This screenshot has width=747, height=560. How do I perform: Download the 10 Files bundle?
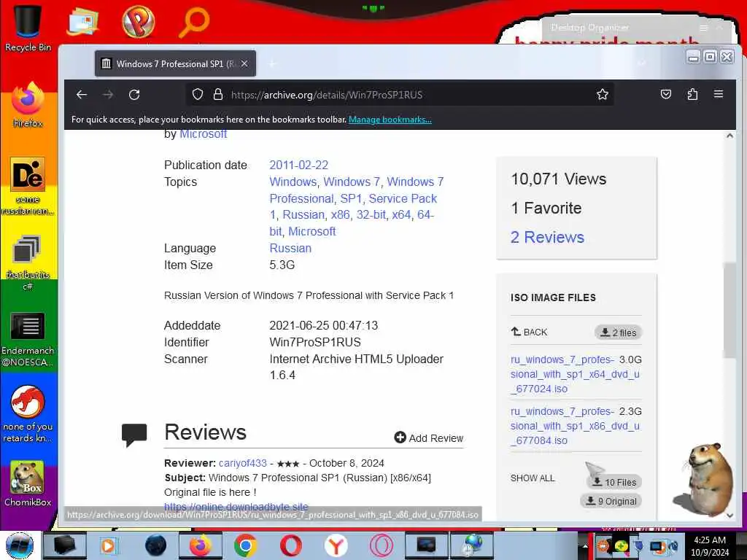[x=614, y=482]
